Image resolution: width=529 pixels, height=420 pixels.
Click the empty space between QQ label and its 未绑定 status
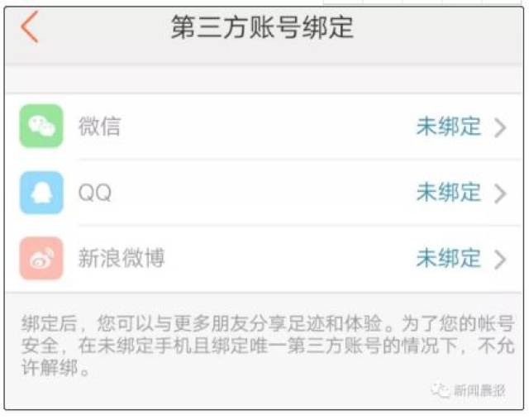(264, 193)
